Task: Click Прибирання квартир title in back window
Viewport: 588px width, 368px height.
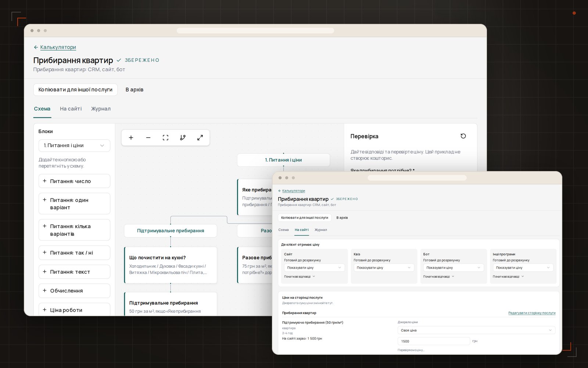Action: click(73, 60)
